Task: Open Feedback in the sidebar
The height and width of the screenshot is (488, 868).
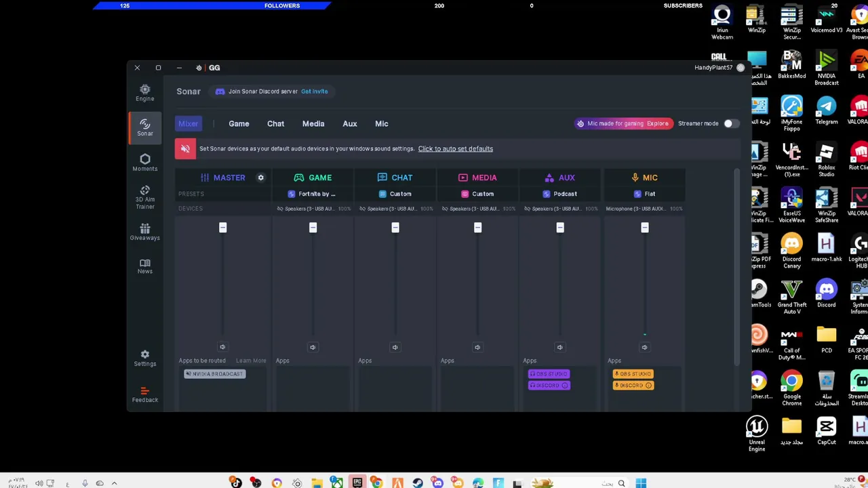Action: tap(144, 394)
